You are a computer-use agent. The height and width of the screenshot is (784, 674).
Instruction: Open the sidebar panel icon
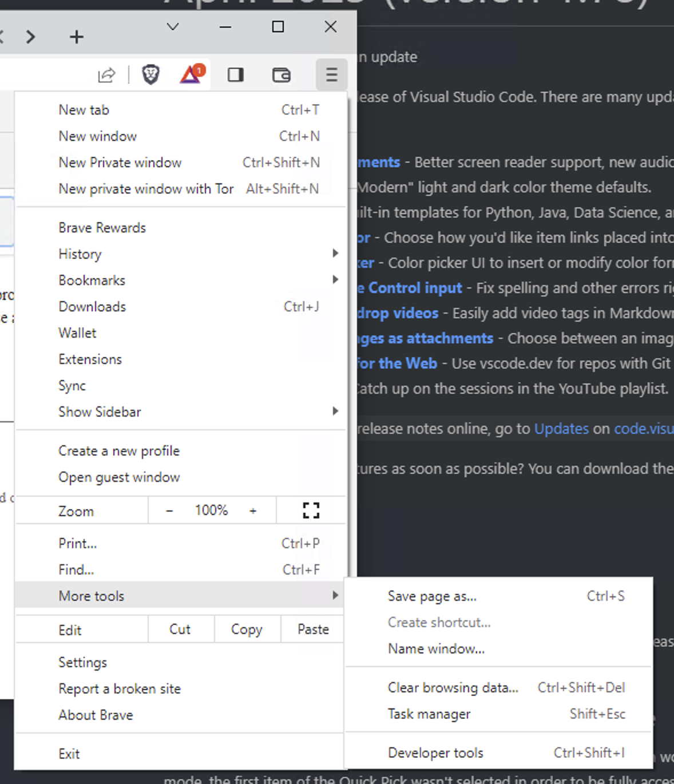click(x=236, y=75)
